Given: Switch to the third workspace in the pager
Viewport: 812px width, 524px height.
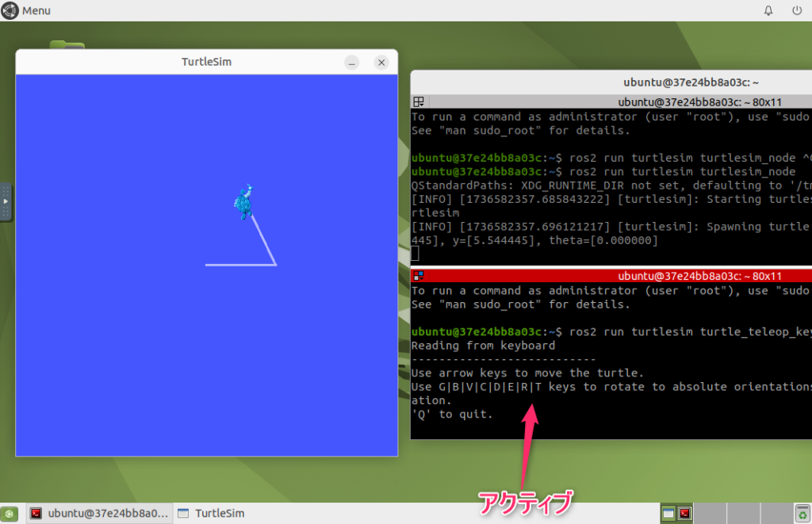Looking at the screenshot, I should (x=743, y=513).
